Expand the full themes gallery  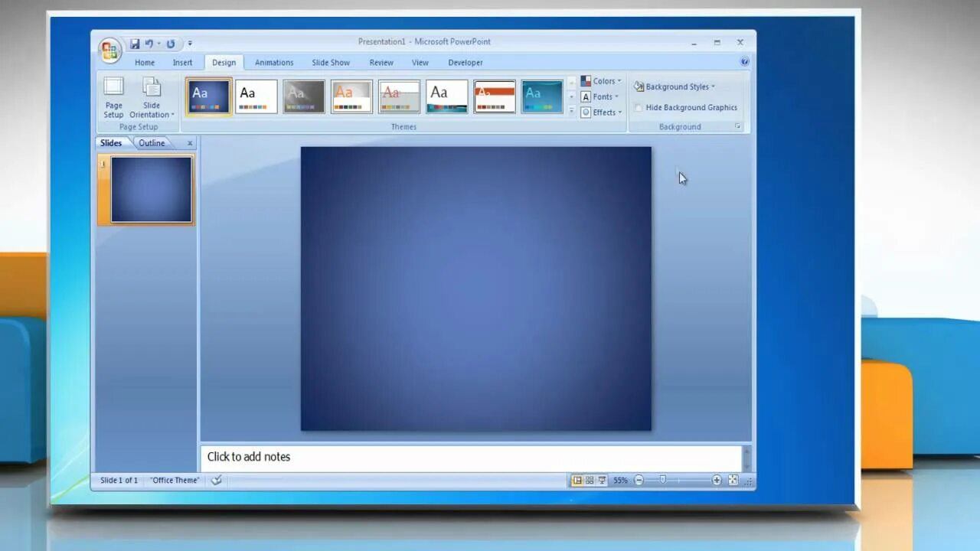coord(571,111)
